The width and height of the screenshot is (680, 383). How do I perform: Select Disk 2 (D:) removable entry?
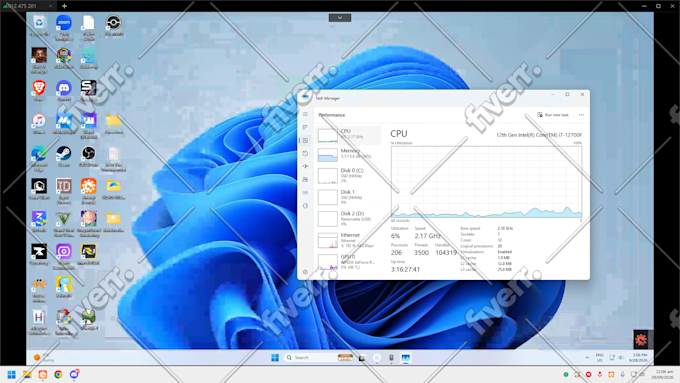pos(348,219)
